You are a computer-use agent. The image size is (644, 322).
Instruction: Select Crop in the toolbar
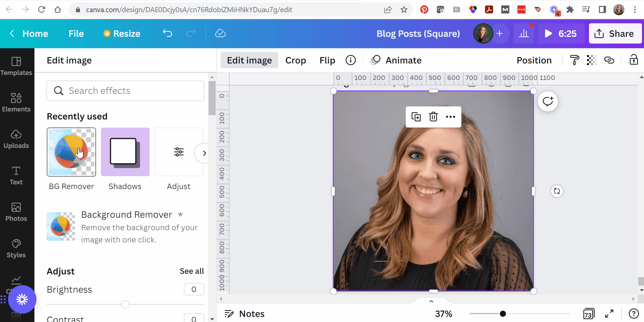(x=296, y=60)
